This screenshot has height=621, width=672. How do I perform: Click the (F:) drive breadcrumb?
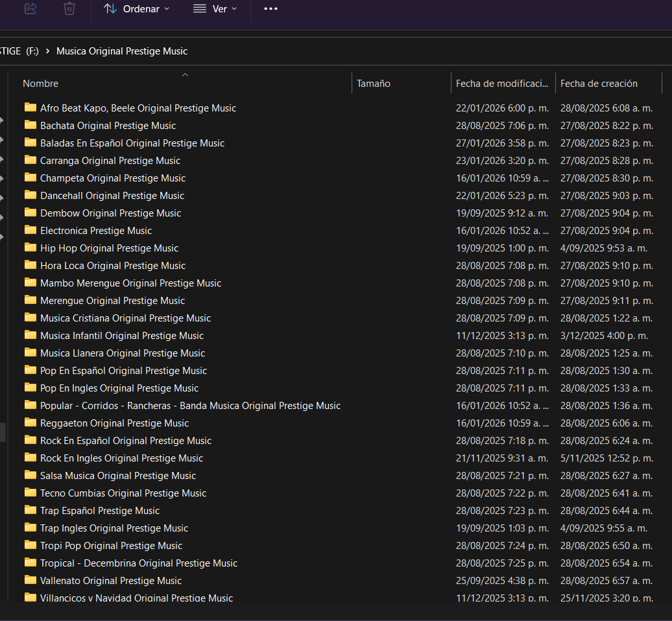coord(32,51)
